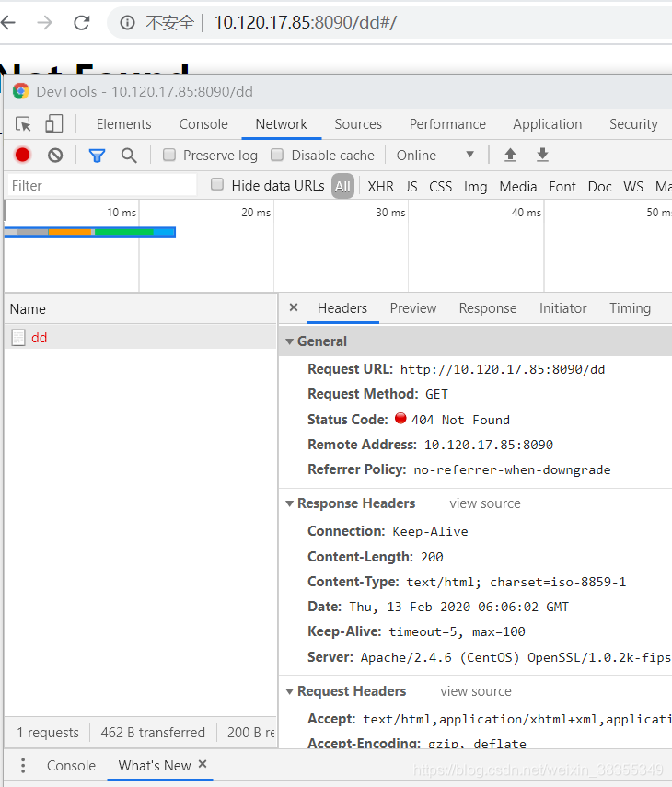Filter requests by Font type
The width and height of the screenshot is (672, 787).
pos(562,186)
